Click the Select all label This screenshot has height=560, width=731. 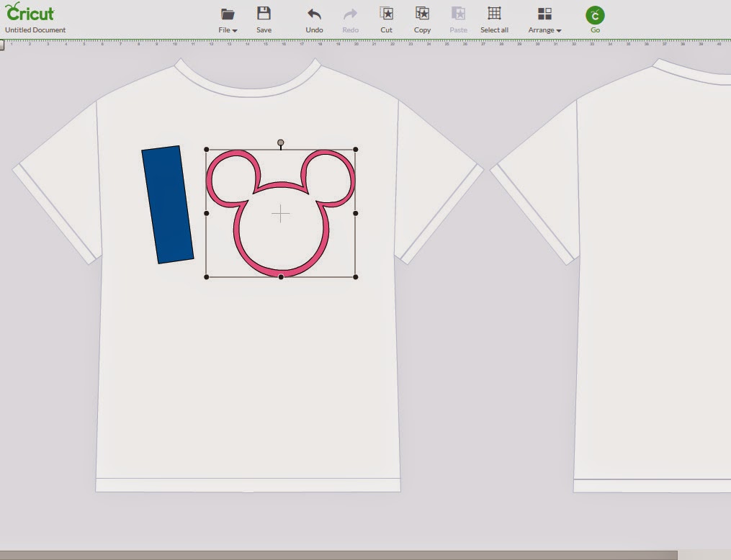[494, 30]
